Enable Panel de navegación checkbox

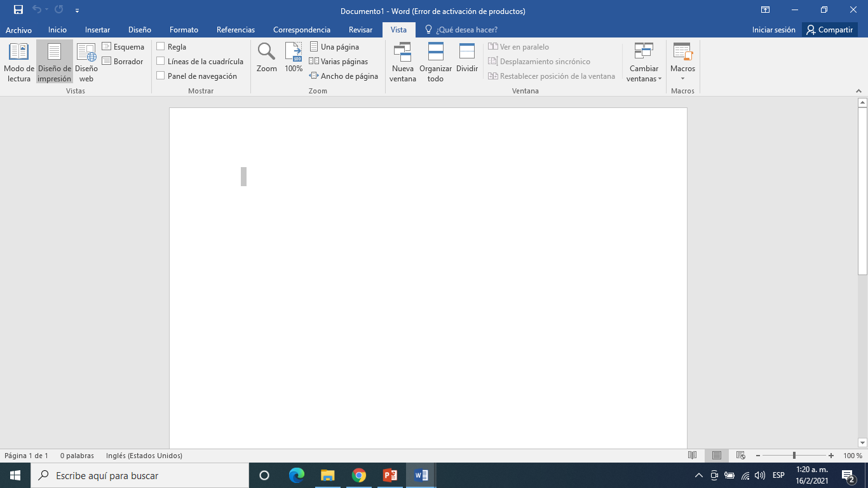coord(161,76)
